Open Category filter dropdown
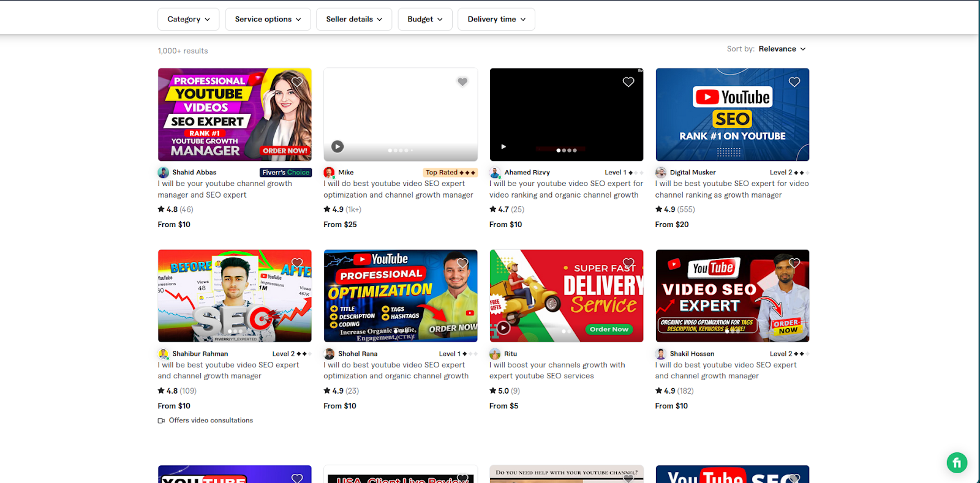This screenshot has width=980, height=483. pyautogui.click(x=189, y=19)
